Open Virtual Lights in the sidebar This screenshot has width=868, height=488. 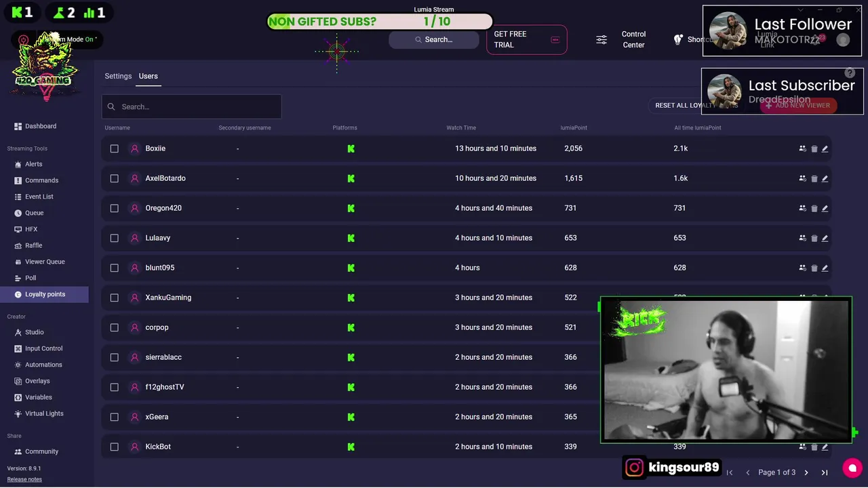(39, 413)
